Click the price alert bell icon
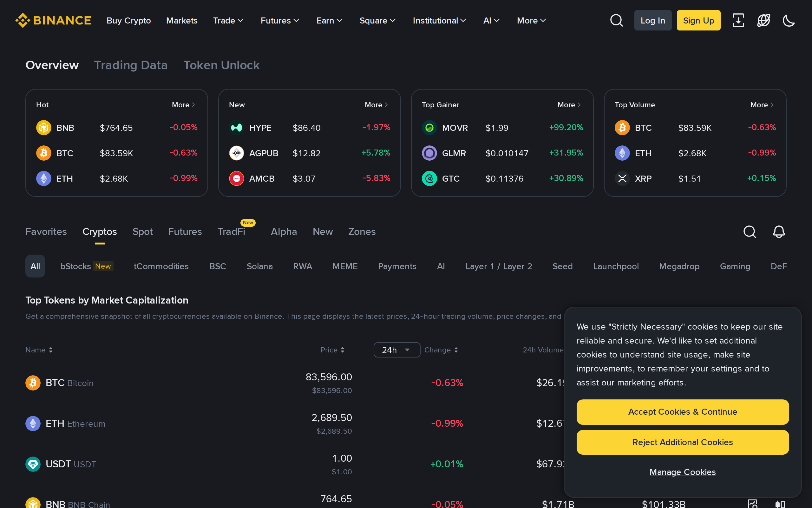 coord(779,232)
